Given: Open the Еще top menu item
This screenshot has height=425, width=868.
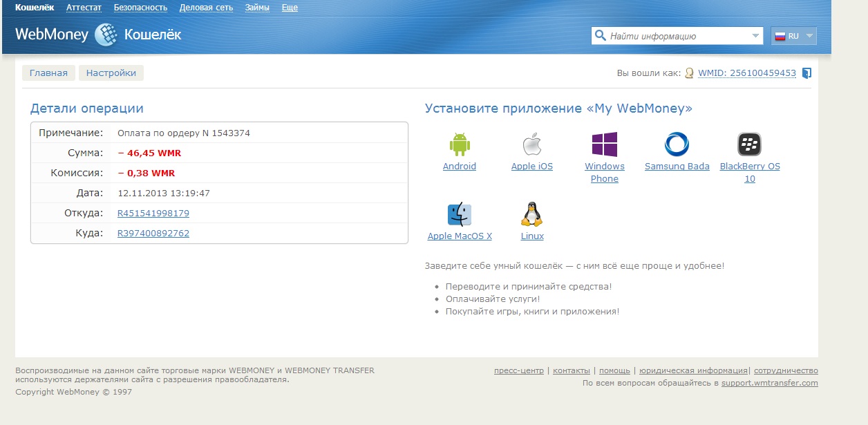Looking at the screenshot, I should (x=290, y=8).
